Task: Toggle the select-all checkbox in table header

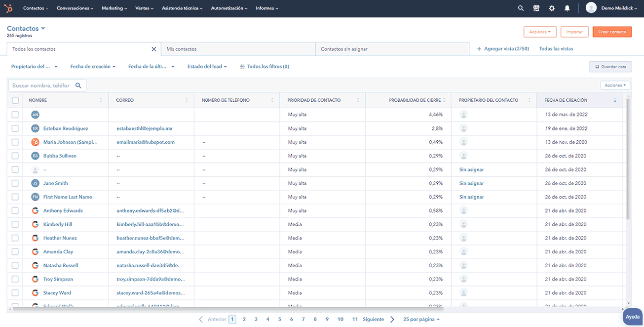Action: [x=15, y=100]
